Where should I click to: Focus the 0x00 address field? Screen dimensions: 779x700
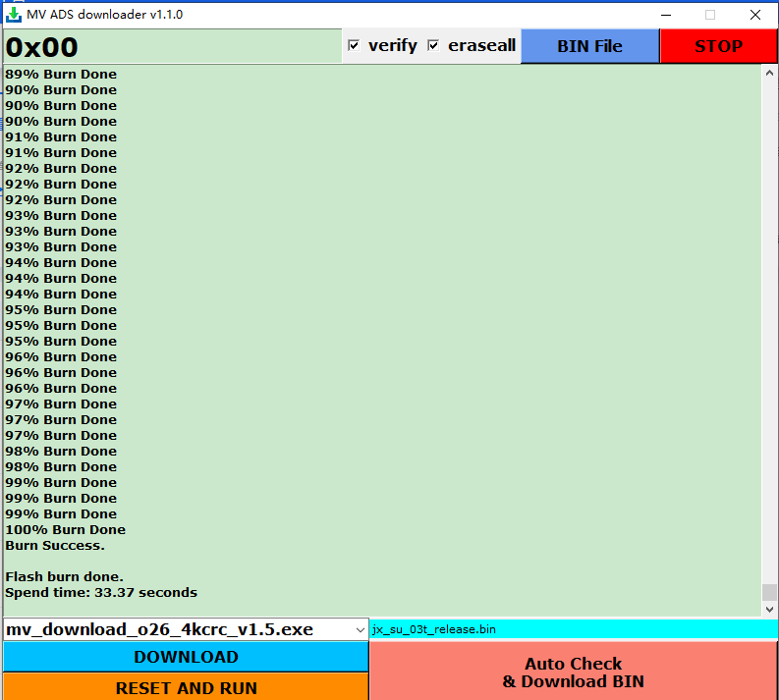[x=172, y=47]
